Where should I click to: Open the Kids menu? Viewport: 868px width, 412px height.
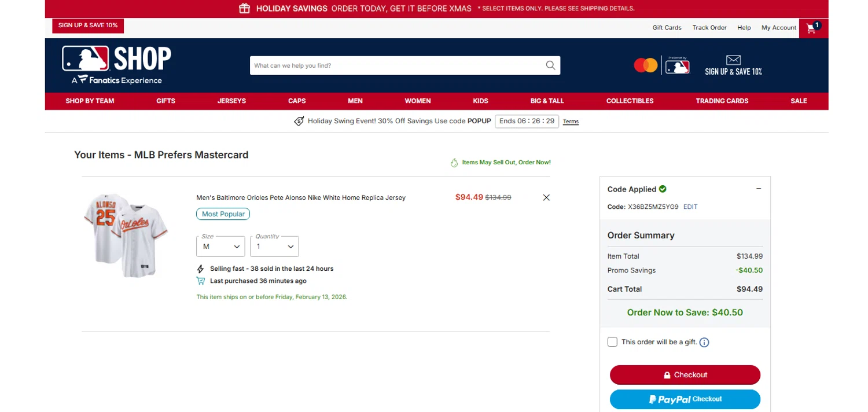(480, 101)
